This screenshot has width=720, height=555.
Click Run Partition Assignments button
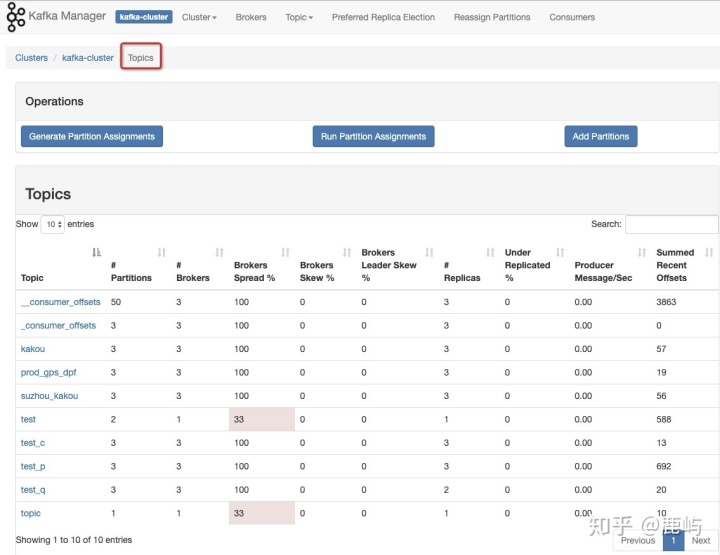pos(373,136)
